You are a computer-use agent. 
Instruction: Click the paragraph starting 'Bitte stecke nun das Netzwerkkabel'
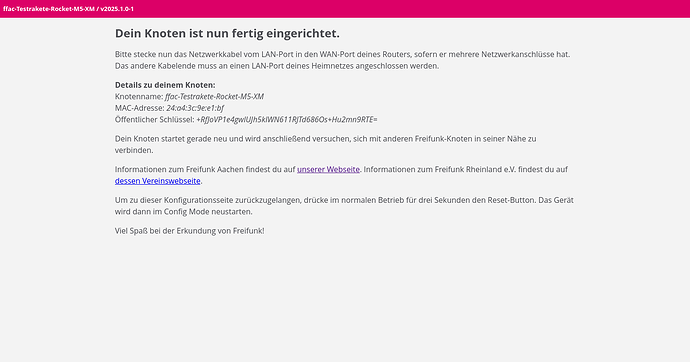[343, 60]
